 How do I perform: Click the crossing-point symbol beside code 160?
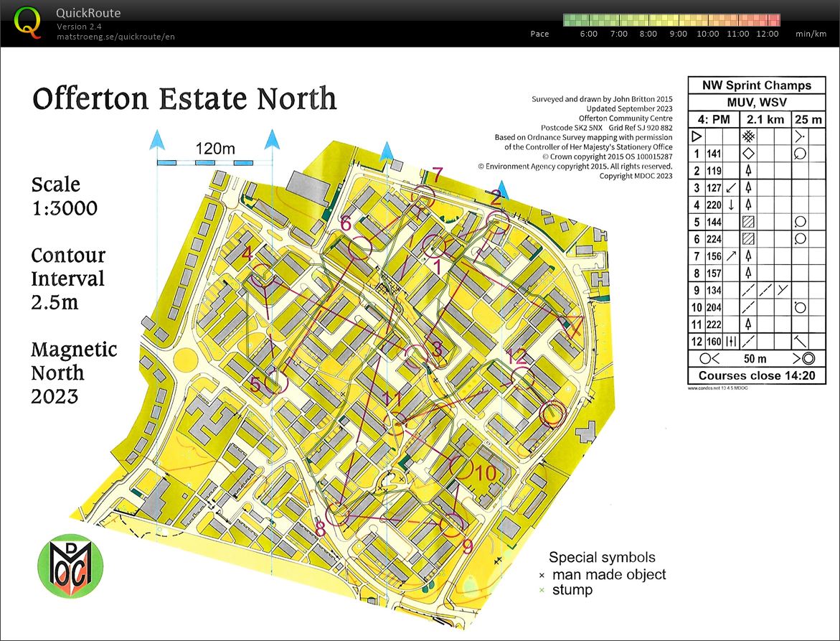731,342
